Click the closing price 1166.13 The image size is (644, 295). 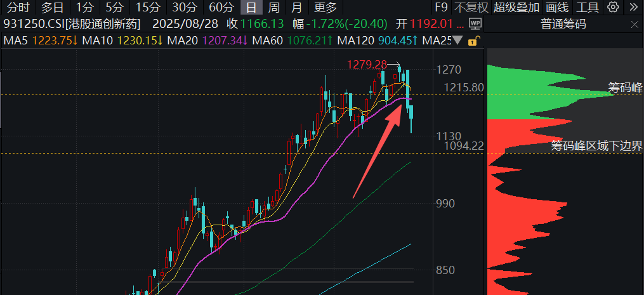point(262,24)
